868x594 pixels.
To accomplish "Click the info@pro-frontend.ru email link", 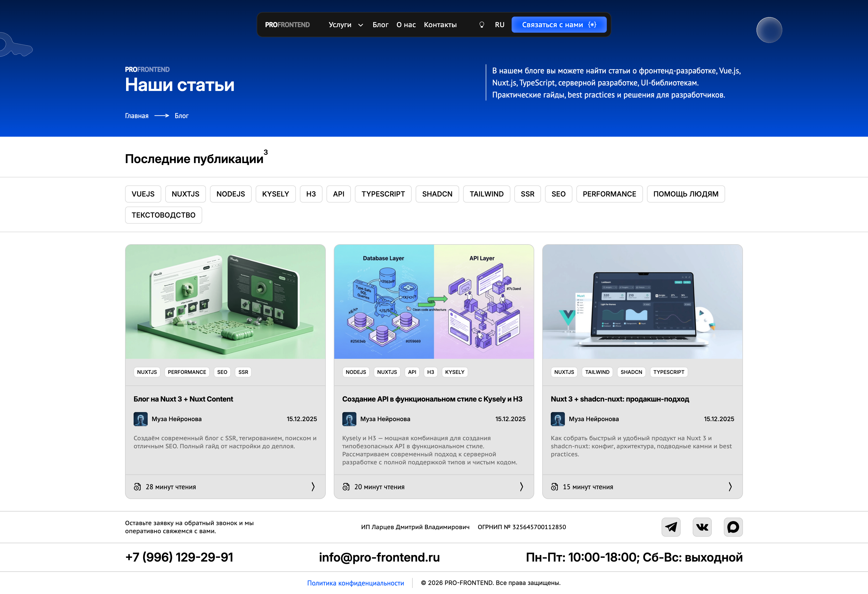I will (379, 557).
